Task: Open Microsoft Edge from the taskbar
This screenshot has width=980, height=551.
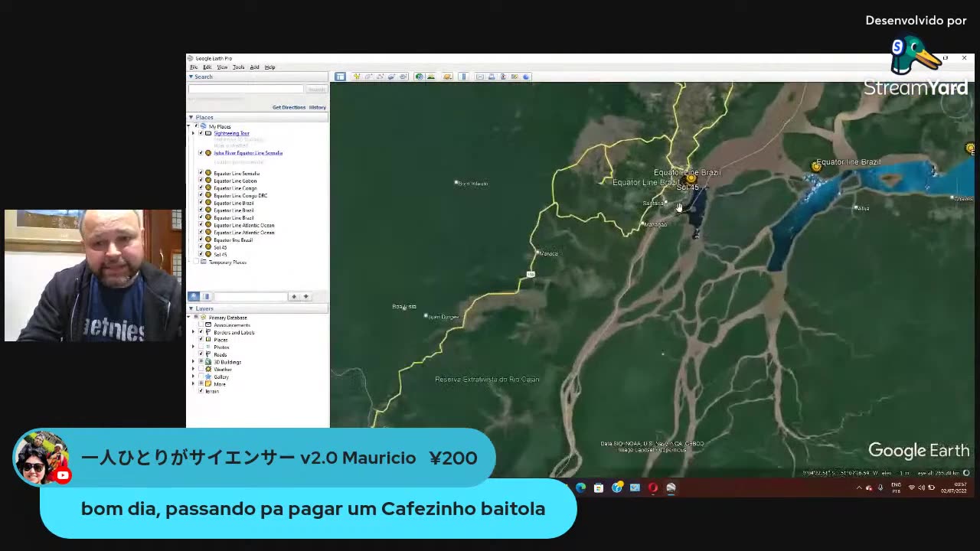Action: click(x=580, y=487)
